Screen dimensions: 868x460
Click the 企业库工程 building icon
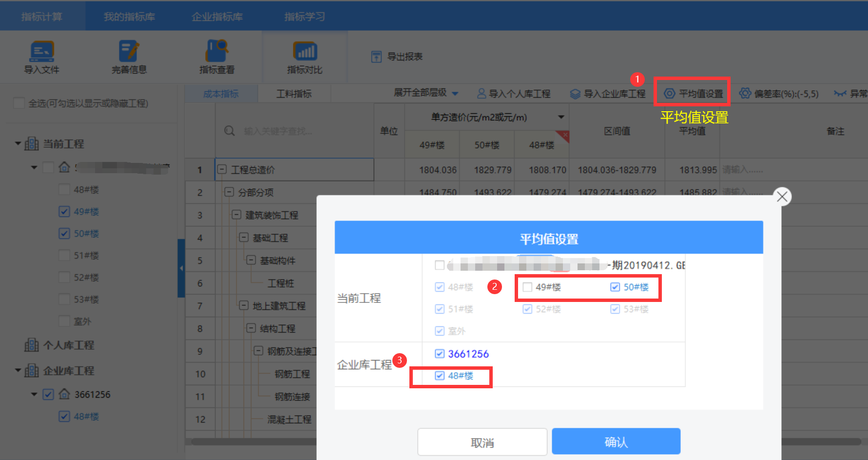click(x=32, y=371)
